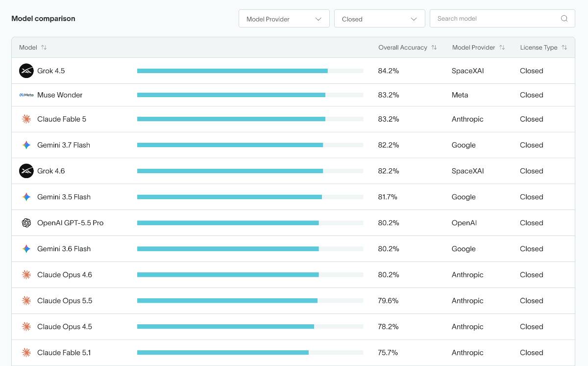Click the 79.6% accuracy value
Screen dimensions: 588x366
[x=388, y=301]
